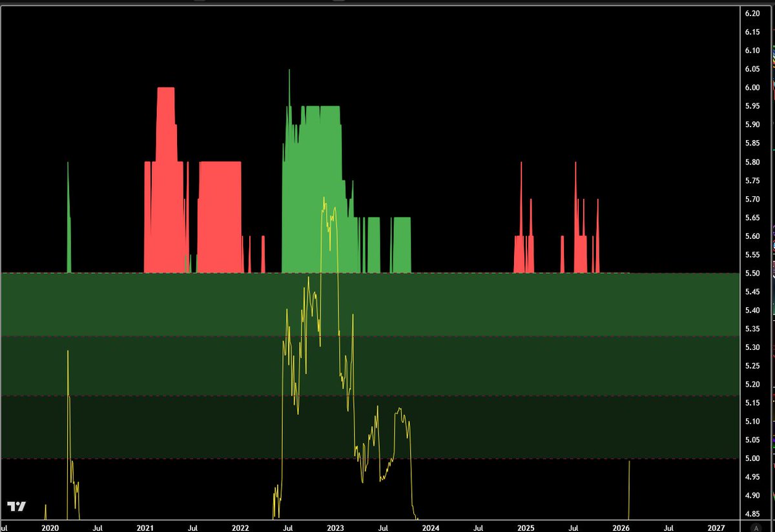775x532 pixels.
Task: Select the 4.85 price axis label
Action: (751, 515)
